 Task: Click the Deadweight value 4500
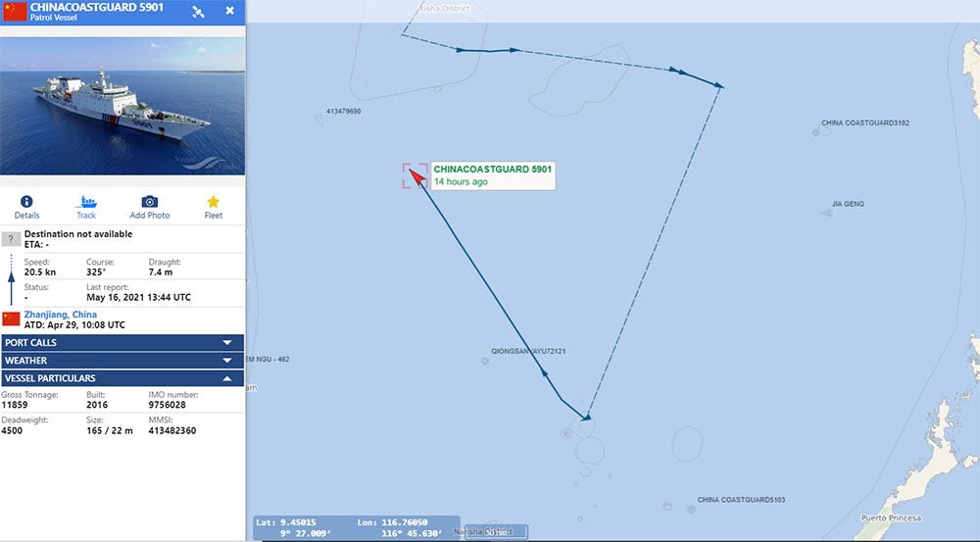coord(12,430)
